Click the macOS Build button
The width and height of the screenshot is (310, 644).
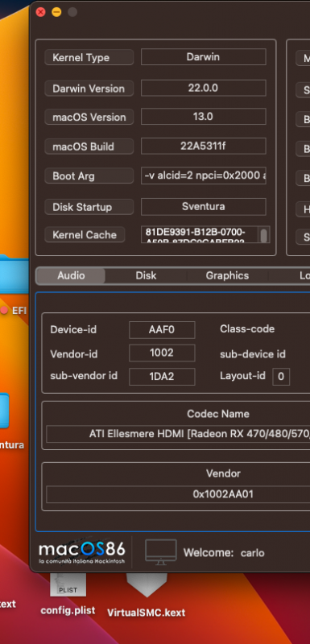(x=89, y=147)
